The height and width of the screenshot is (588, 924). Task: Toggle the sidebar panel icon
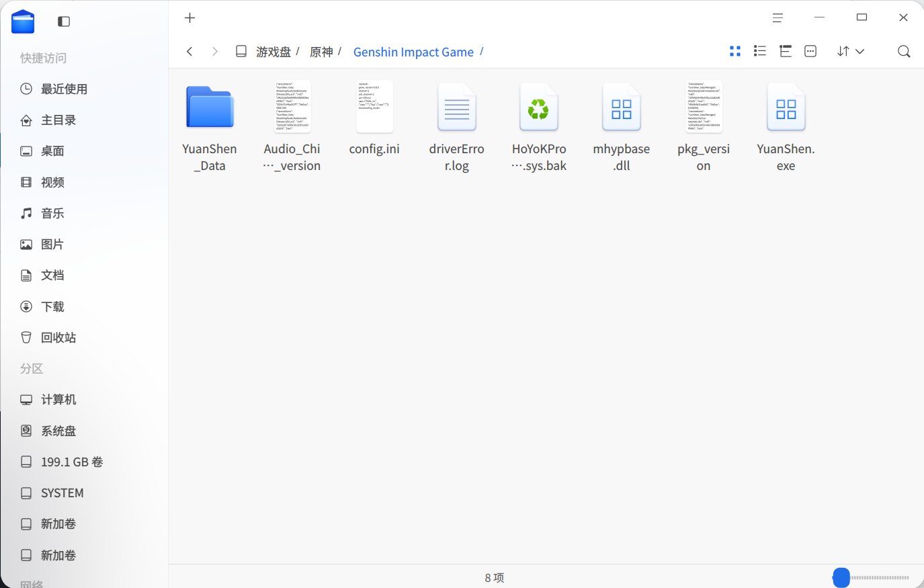click(x=64, y=22)
